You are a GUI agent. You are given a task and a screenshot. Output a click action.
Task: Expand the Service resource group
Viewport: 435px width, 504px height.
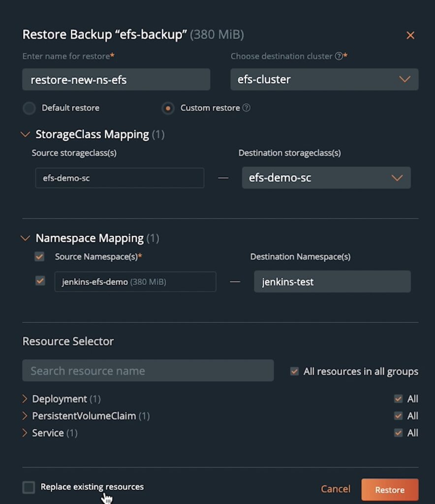[25, 433]
